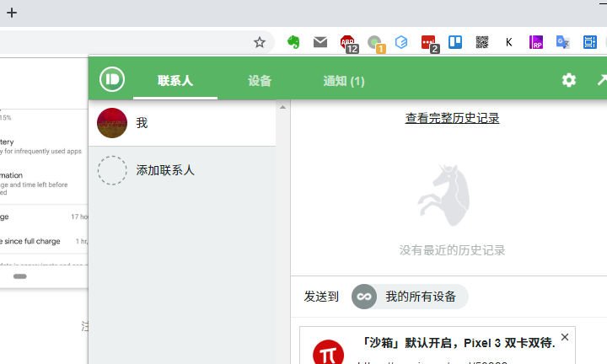The image size is (607, 364).
Task: Click the 发送到 label
Action: [x=321, y=297]
